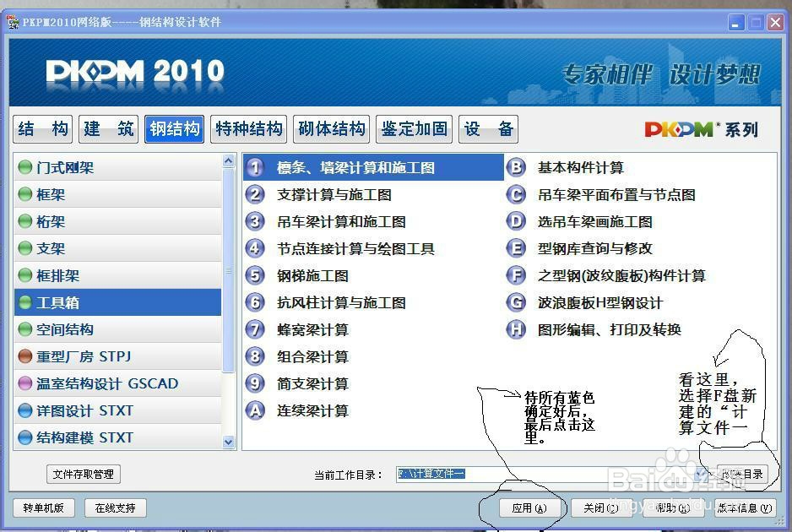Click the module list scroll up arrow
Viewport: 792px width, 532px height.
pyautogui.click(x=228, y=161)
